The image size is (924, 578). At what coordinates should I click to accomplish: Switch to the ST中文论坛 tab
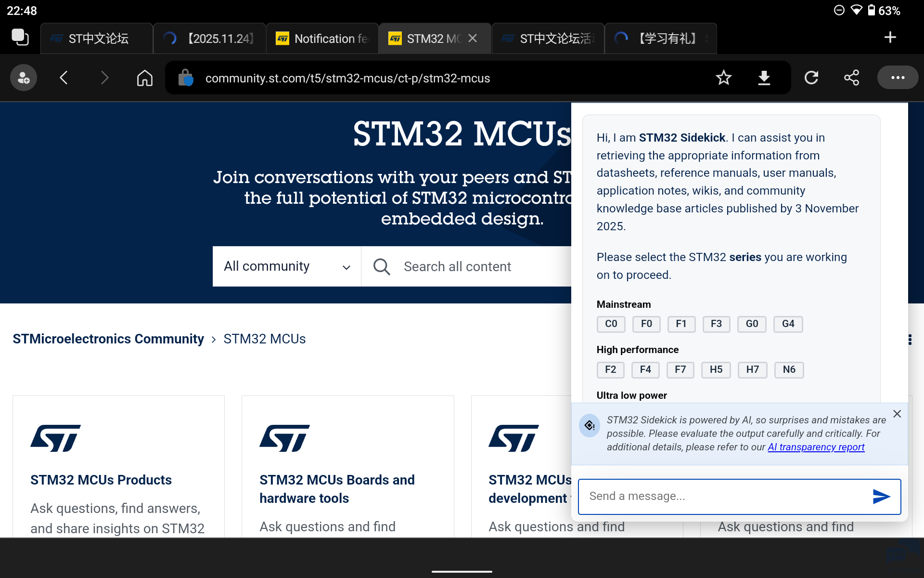point(96,38)
